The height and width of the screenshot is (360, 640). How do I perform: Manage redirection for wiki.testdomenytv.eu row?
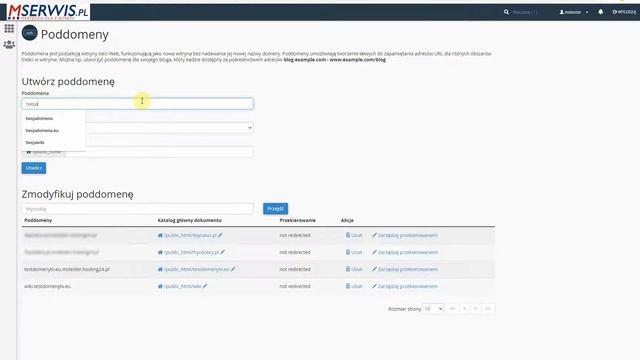(404, 286)
